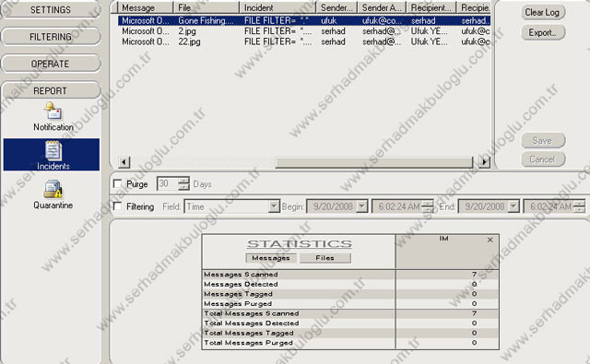The image size is (590, 364).
Task: Select the 22.jpg incident row
Action: (304, 41)
